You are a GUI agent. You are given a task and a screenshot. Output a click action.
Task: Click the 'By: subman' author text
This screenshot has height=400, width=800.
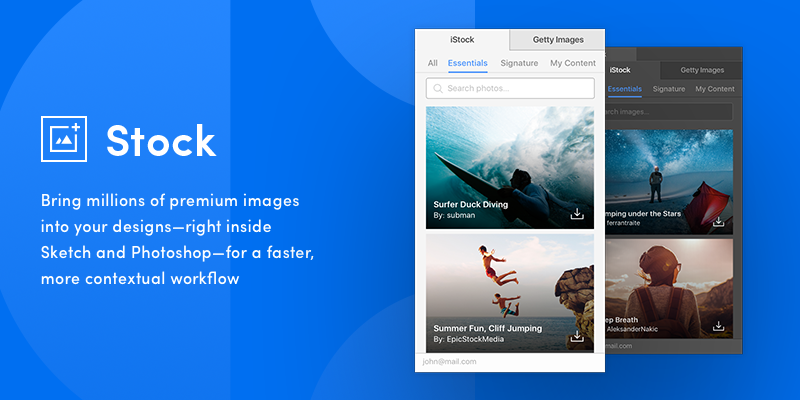coord(454,215)
